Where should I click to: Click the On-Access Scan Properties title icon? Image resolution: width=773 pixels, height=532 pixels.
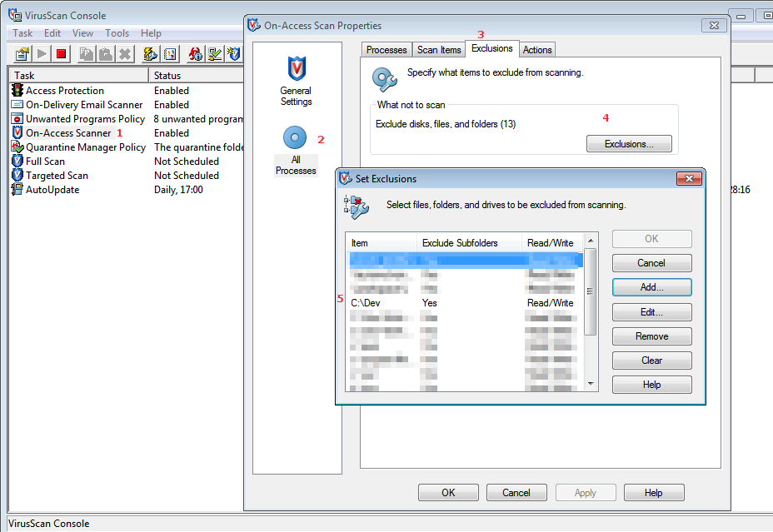(x=254, y=25)
